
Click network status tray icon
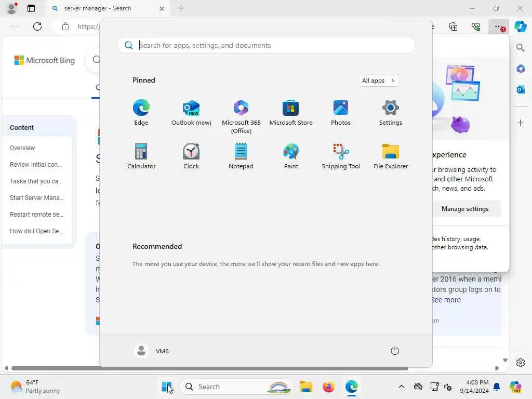435,387
